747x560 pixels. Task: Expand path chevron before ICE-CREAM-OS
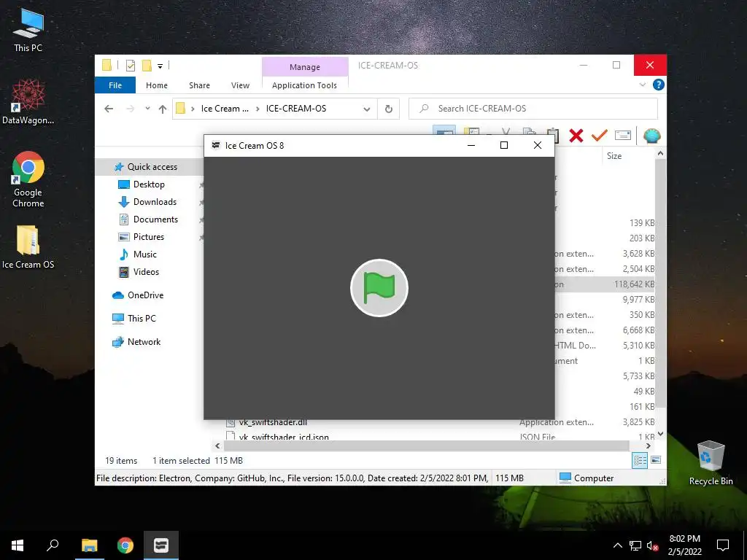tap(258, 109)
